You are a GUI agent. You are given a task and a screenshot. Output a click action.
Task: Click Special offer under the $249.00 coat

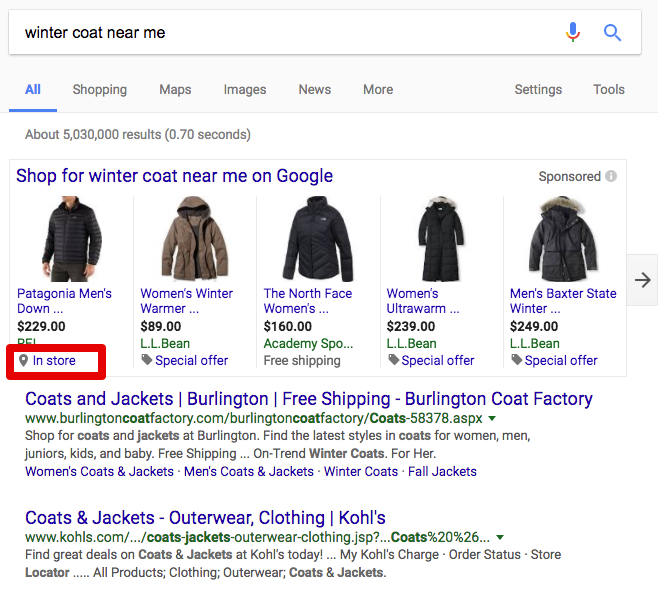pyautogui.click(x=561, y=360)
